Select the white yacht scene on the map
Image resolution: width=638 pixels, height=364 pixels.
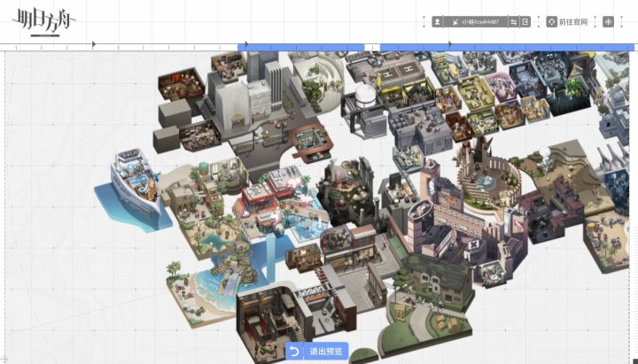(x=135, y=190)
